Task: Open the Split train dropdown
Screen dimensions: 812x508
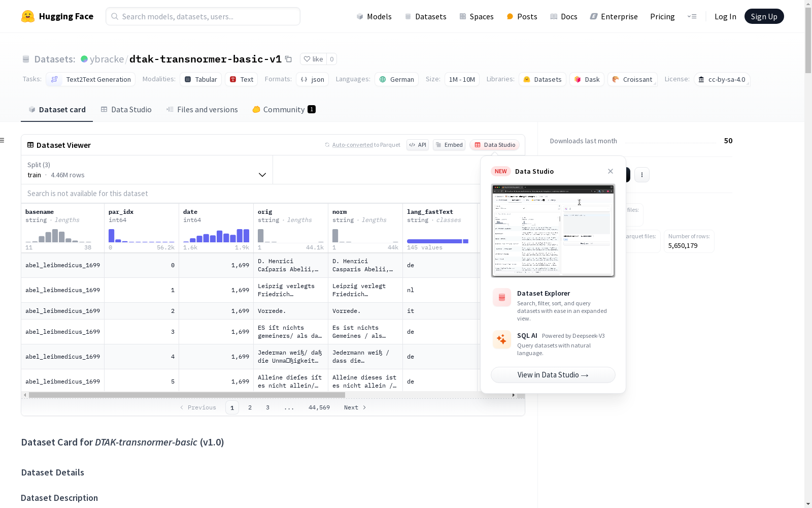Action: (147, 170)
